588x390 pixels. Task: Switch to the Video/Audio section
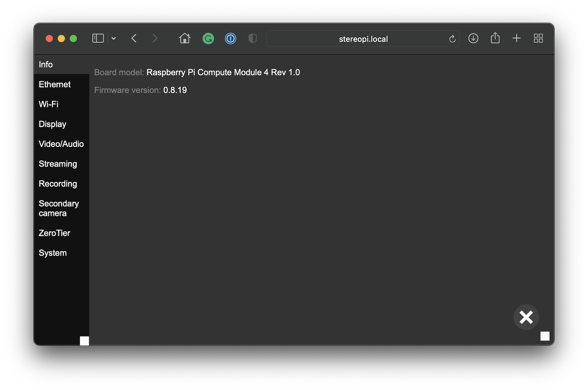(61, 144)
